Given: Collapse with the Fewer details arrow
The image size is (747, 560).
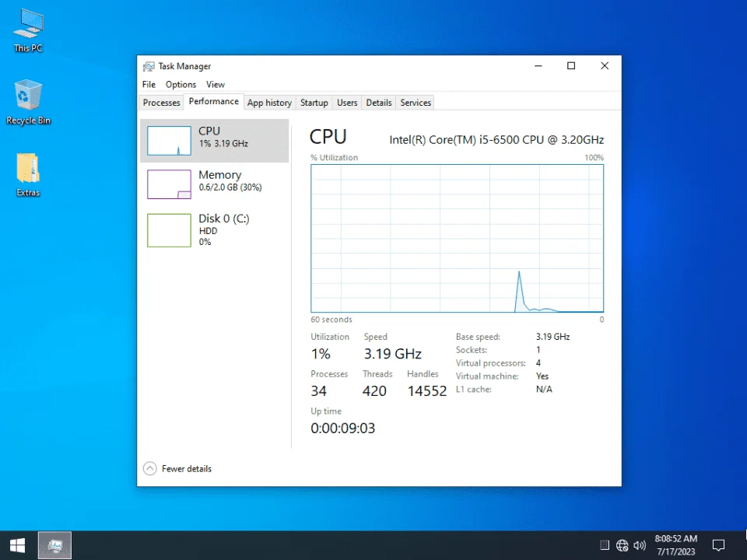Looking at the screenshot, I should [x=149, y=468].
